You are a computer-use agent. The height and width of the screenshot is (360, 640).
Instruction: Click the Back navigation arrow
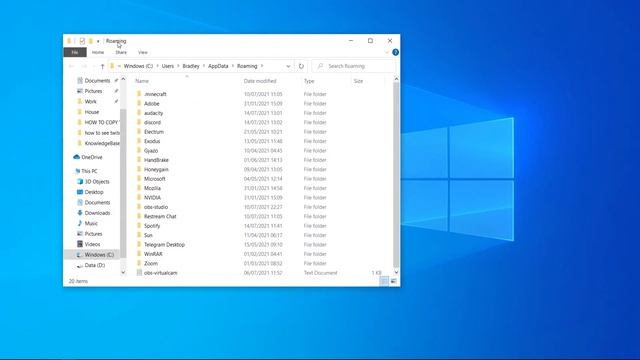(x=71, y=66)
